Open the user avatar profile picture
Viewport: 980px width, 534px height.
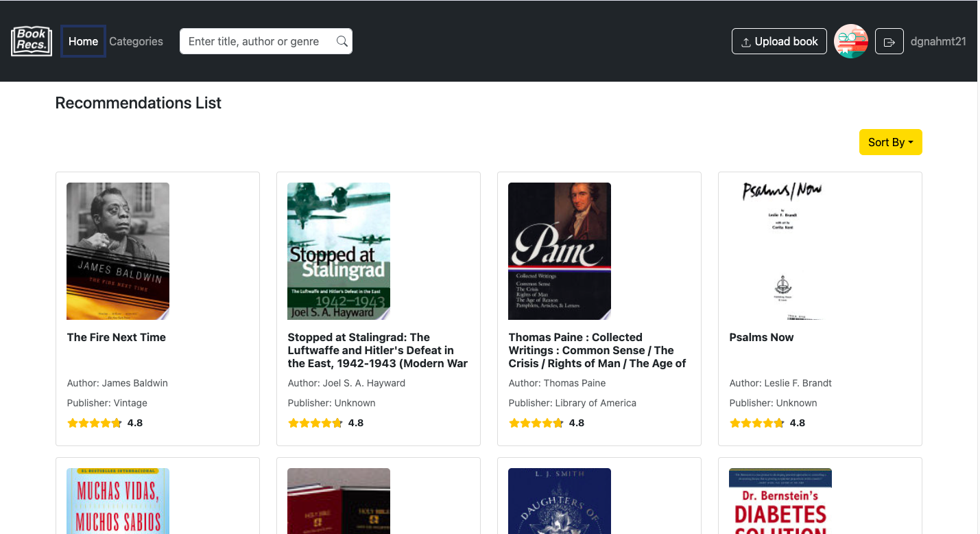coord(851,41)
